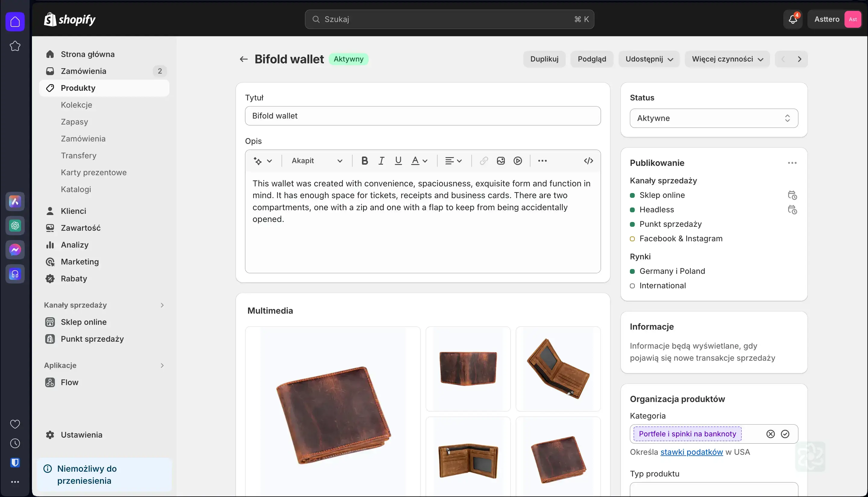868x497 pixels.
Task: Click the insert link icon
Action: 483,161
